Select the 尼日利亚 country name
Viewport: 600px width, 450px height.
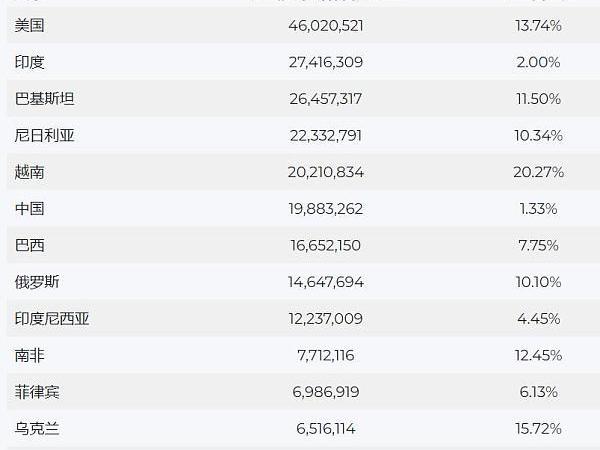45,136
